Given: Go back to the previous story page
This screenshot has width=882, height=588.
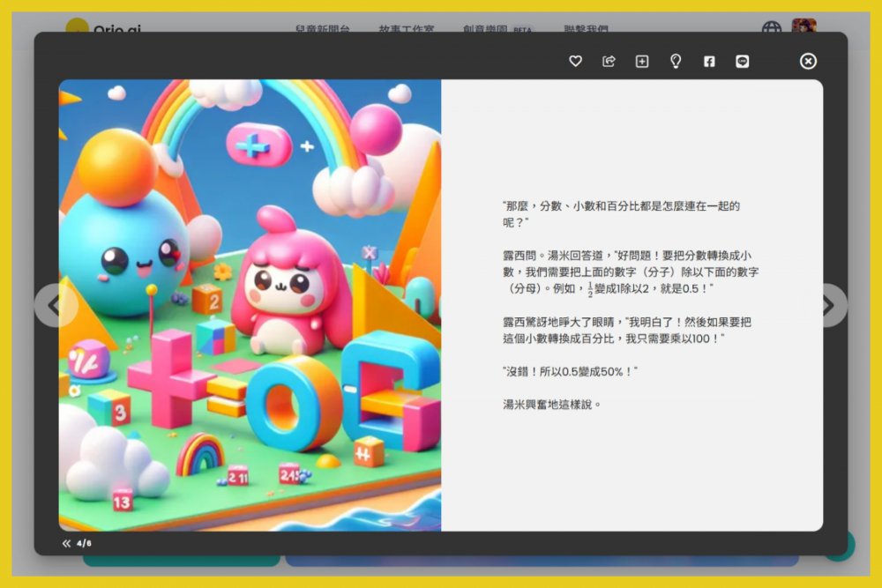Looking at the screenshot, I should pos(54,305).
